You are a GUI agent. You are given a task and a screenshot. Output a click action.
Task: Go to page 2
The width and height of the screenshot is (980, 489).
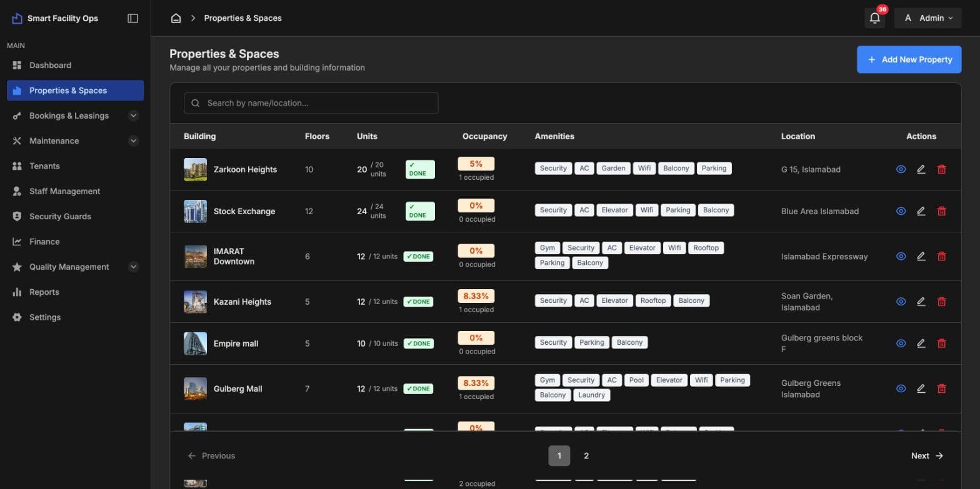586,456
